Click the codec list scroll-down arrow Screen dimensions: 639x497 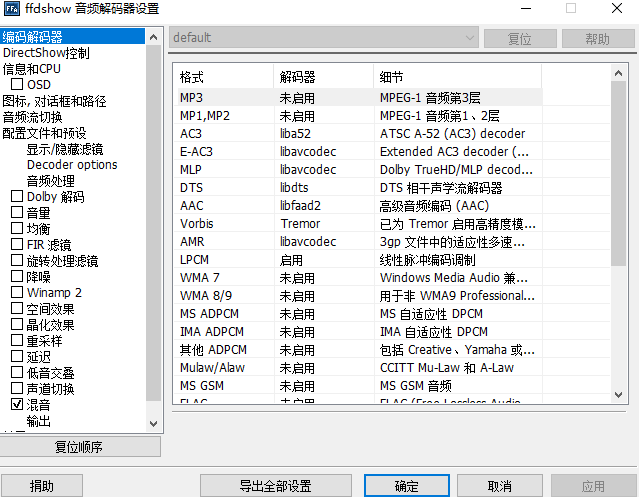pos(618,395)
